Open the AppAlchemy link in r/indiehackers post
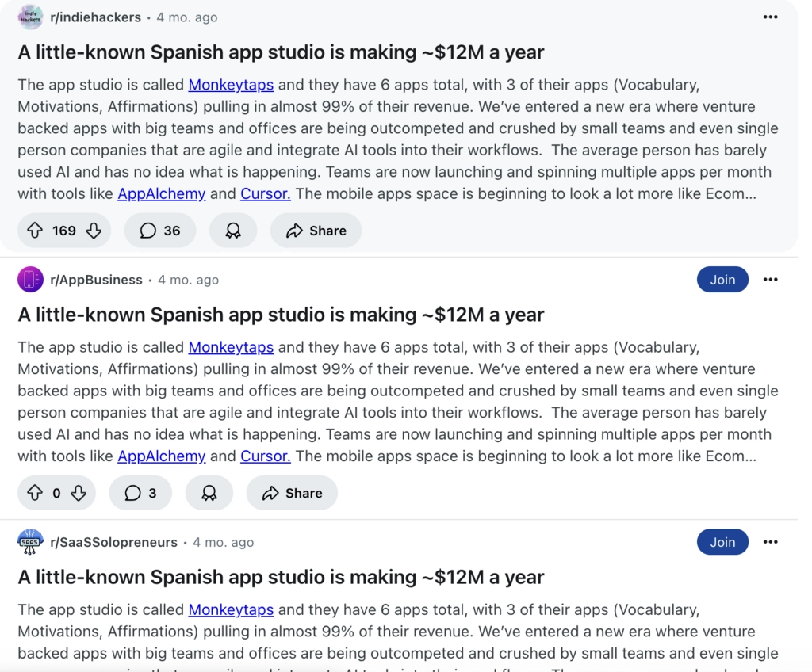Screen dimensions: 812x672 click(x=162, y=193)
